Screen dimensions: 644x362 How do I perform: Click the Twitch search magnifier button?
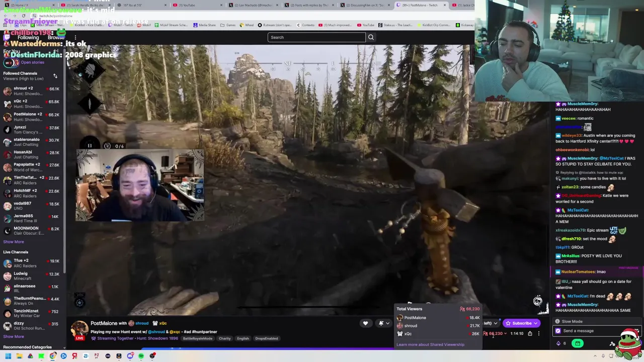point(371,37)
